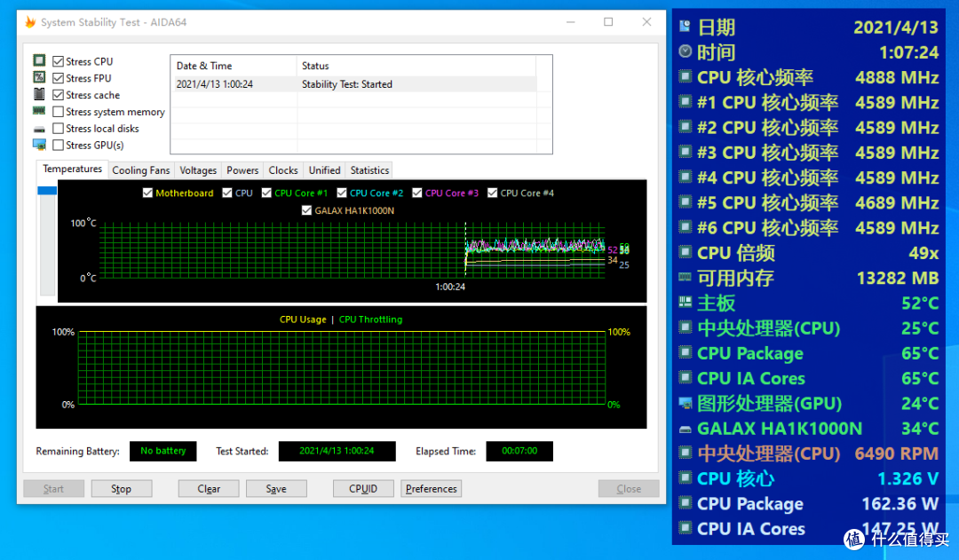
Task: Click the 'No battery' status field
Action: [162, 451]
